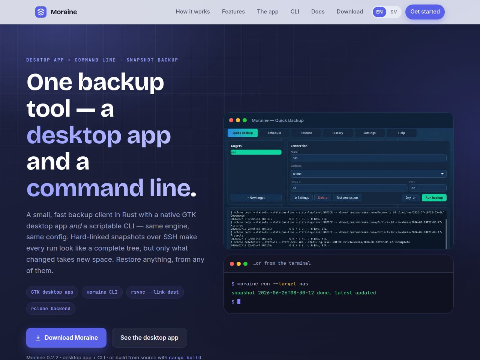Click the wide input field below the combo box
The image size is (480, 360).
click(x=349, y=188)
